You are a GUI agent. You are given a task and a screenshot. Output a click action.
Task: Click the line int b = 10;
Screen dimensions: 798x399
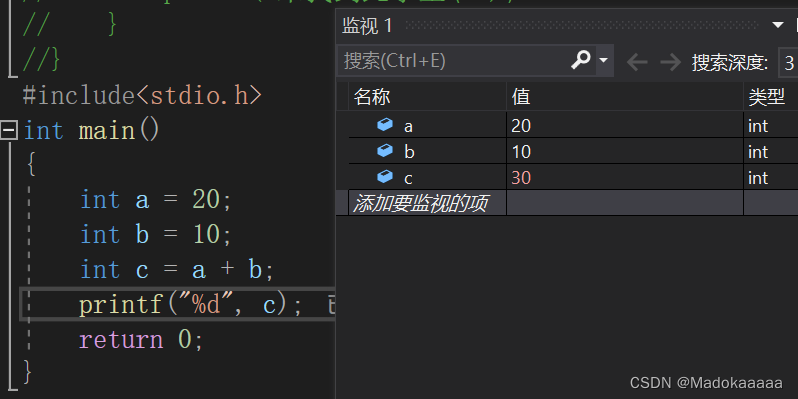coord(156,235)
